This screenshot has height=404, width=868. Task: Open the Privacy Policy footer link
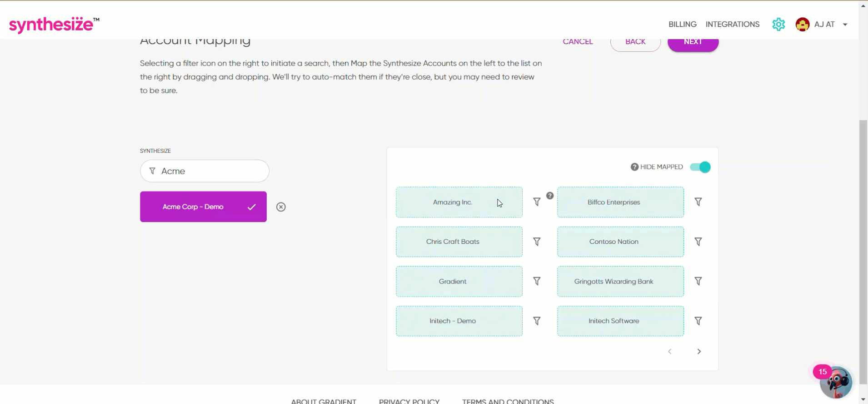point(409,401)
